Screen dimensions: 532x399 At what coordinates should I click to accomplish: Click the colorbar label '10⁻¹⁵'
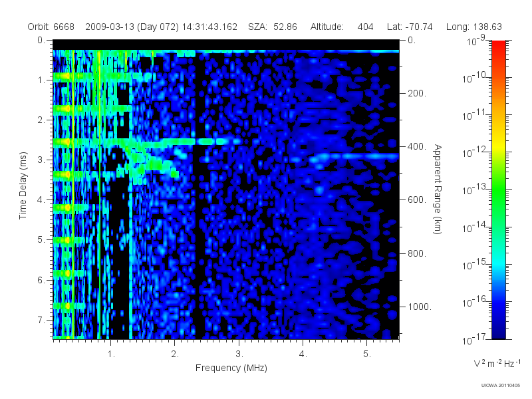point(475,264)
